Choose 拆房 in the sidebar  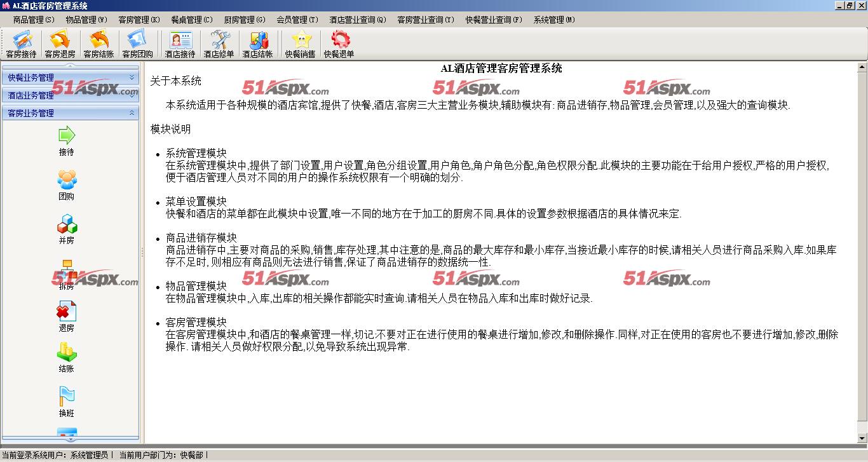(66, 275)
